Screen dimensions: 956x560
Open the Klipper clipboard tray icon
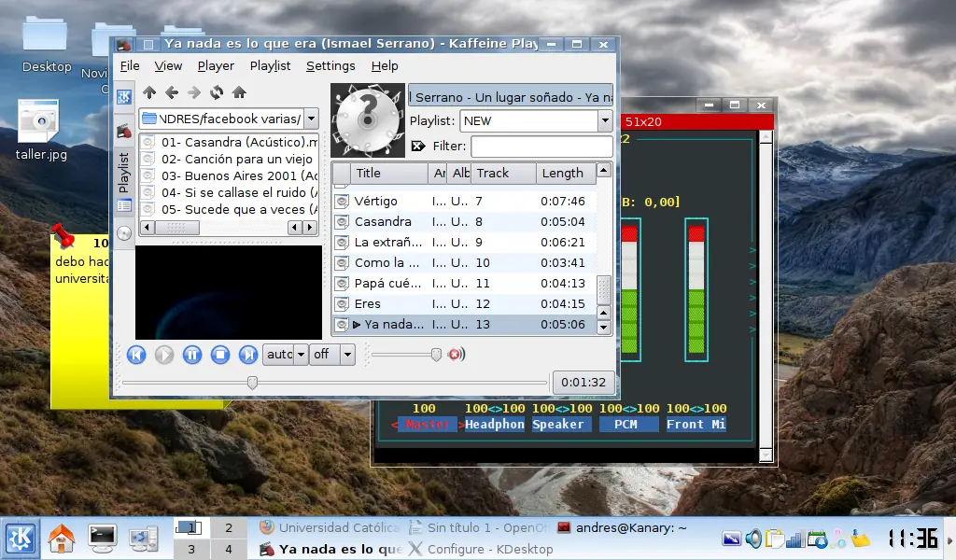(774, 539)
